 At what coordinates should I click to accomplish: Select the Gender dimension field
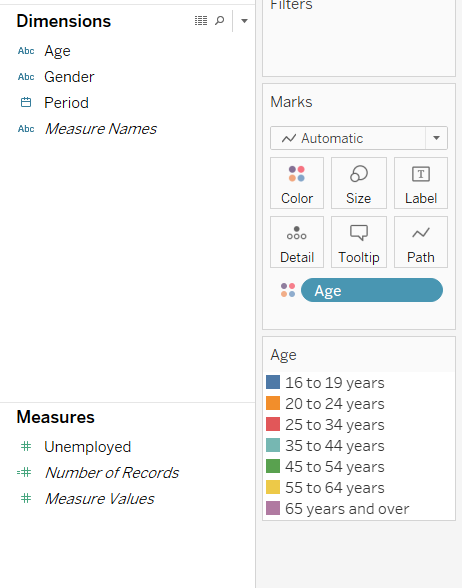click(x=69, y=77)
